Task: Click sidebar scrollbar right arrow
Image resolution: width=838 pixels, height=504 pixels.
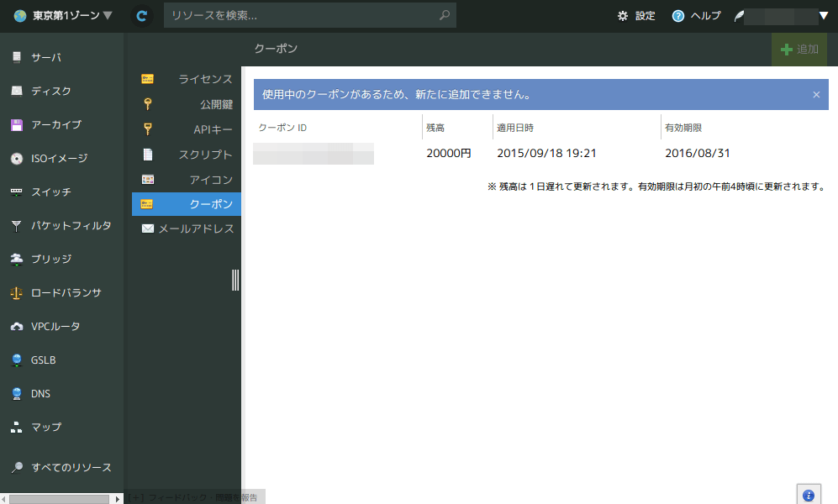Action: [x=118, y=499]
